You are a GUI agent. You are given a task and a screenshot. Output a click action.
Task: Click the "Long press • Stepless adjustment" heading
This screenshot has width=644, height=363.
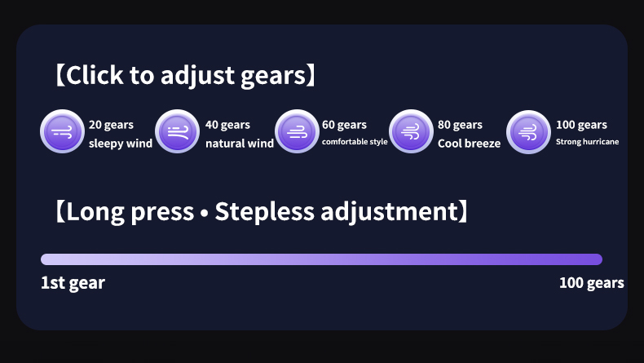(261, 212)
